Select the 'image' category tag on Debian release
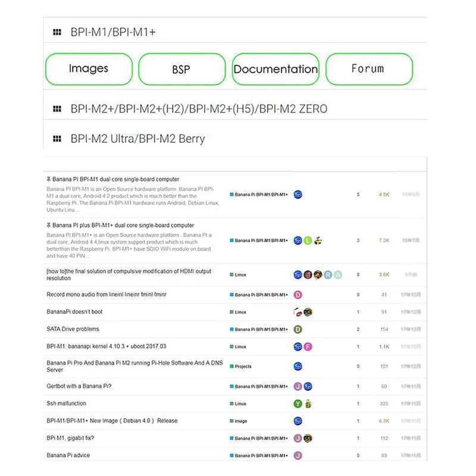 point(240,421)
